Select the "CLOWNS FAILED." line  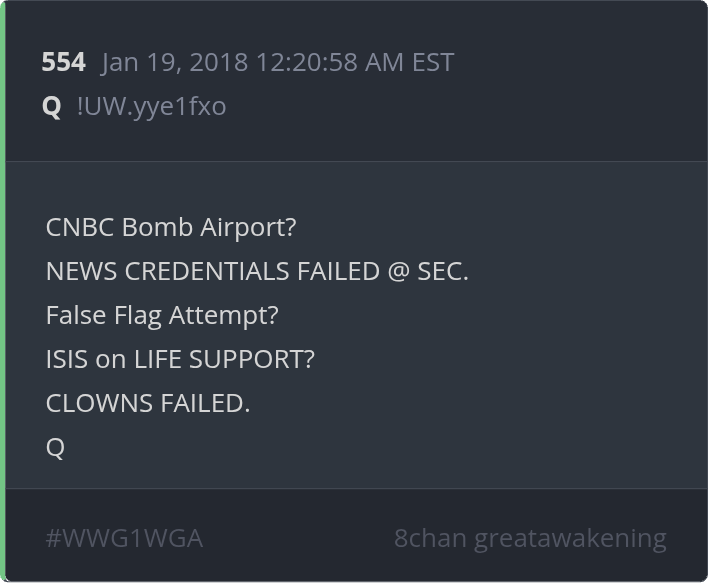click(148, 403)
